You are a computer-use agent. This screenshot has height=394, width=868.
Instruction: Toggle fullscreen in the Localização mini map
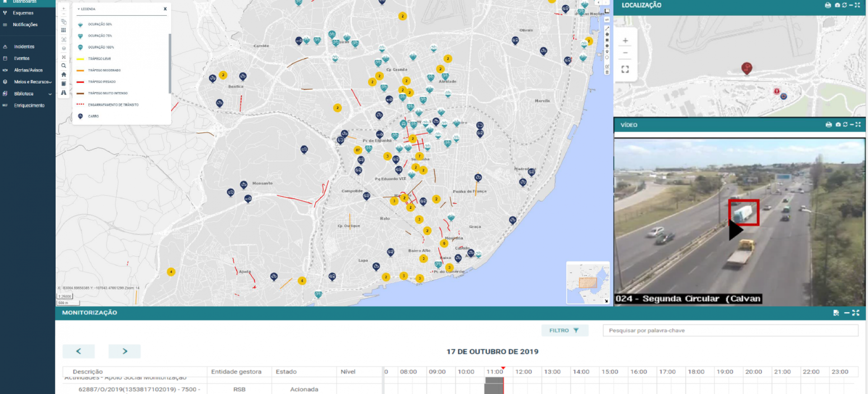point(625,69)
